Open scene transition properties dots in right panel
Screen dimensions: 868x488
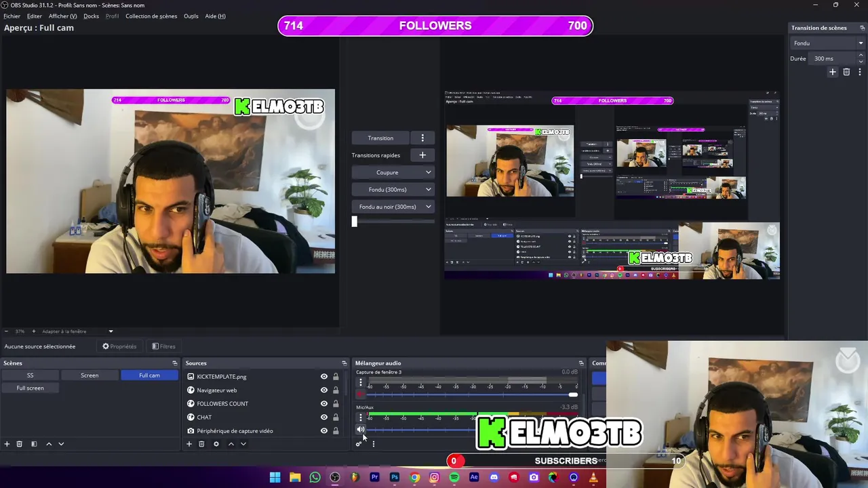[860, 72]
